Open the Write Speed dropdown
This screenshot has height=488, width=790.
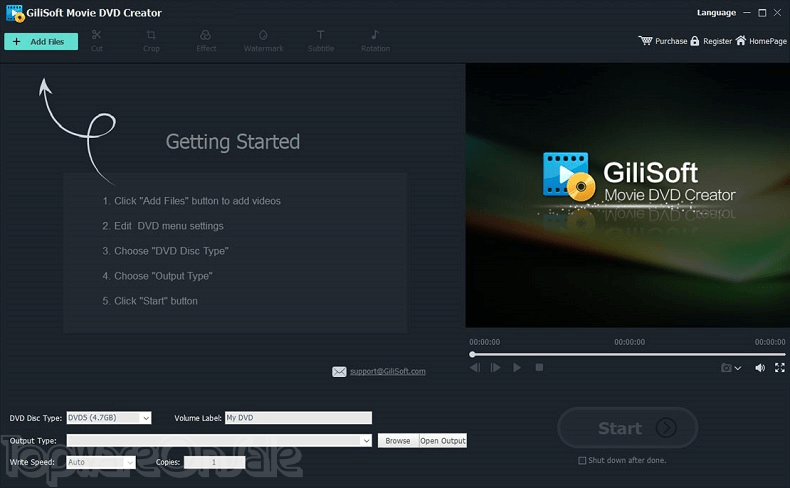coord(101,462)
